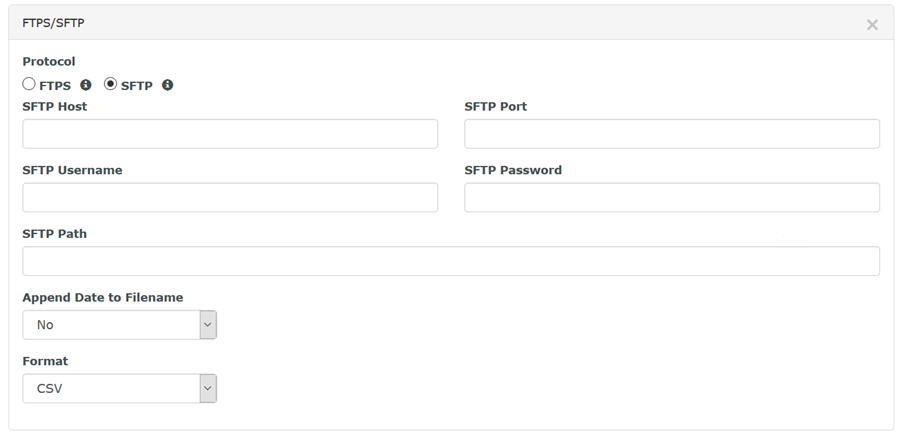Click the SFTP Port field label
Viewport: 900px width, 436px height.
pyautogui.click(x=495, y=107)
